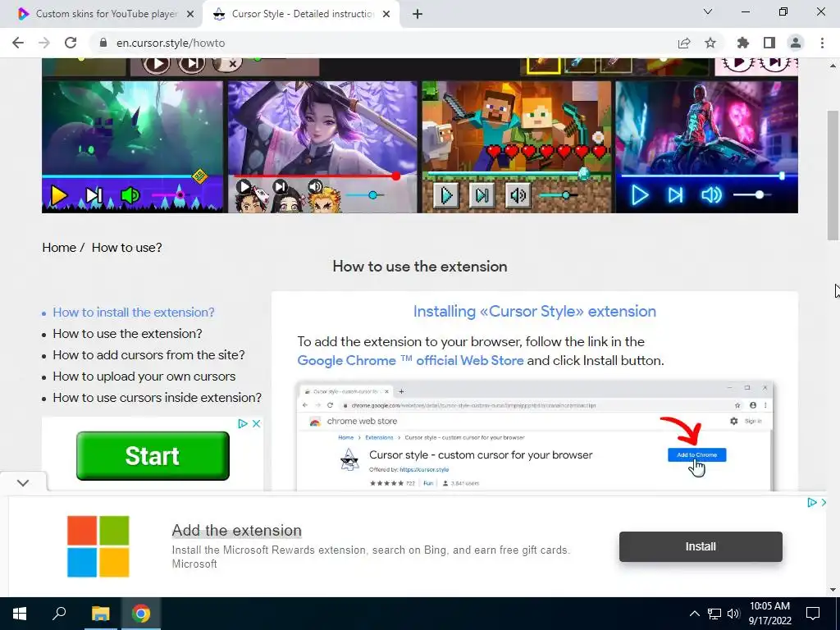
Task: Click the Microsoft logo in bottom ad
Action: click(98, 546)
